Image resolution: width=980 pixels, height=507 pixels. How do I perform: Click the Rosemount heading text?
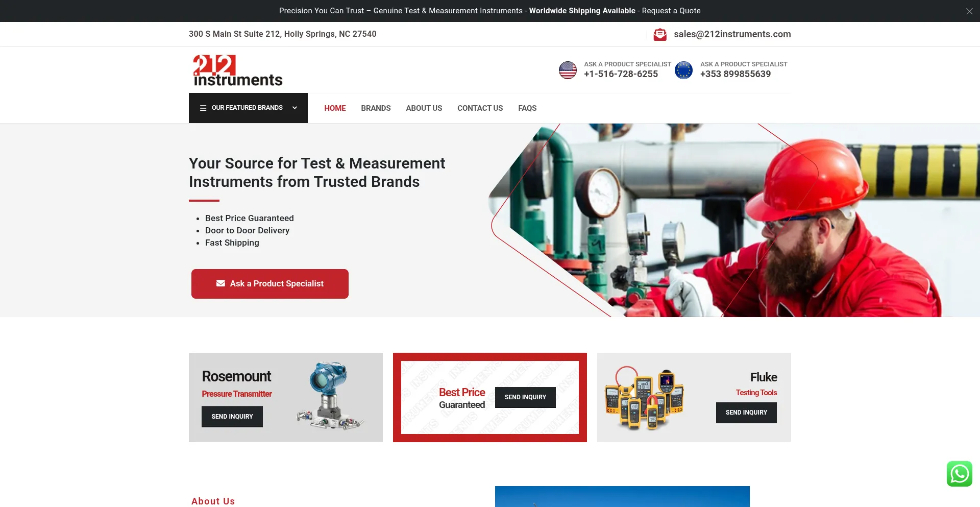(236, 376)
